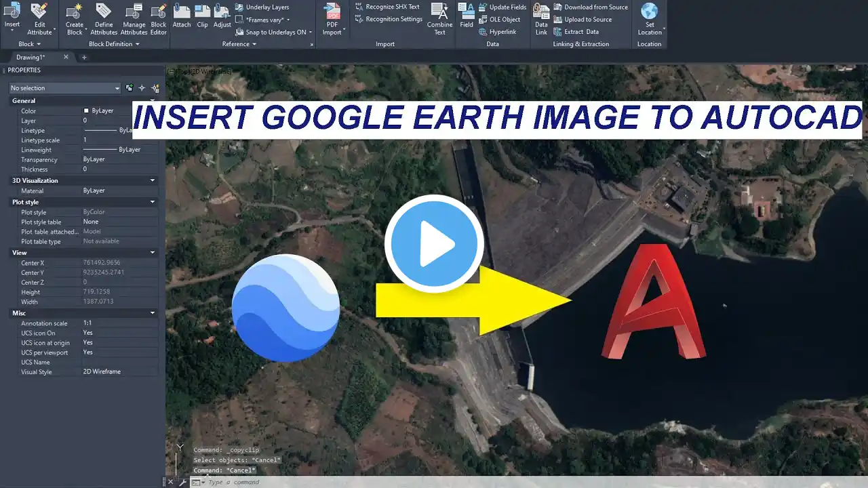868x488 pixels.
Task: Click Download from Source
Action: point(591,7)
